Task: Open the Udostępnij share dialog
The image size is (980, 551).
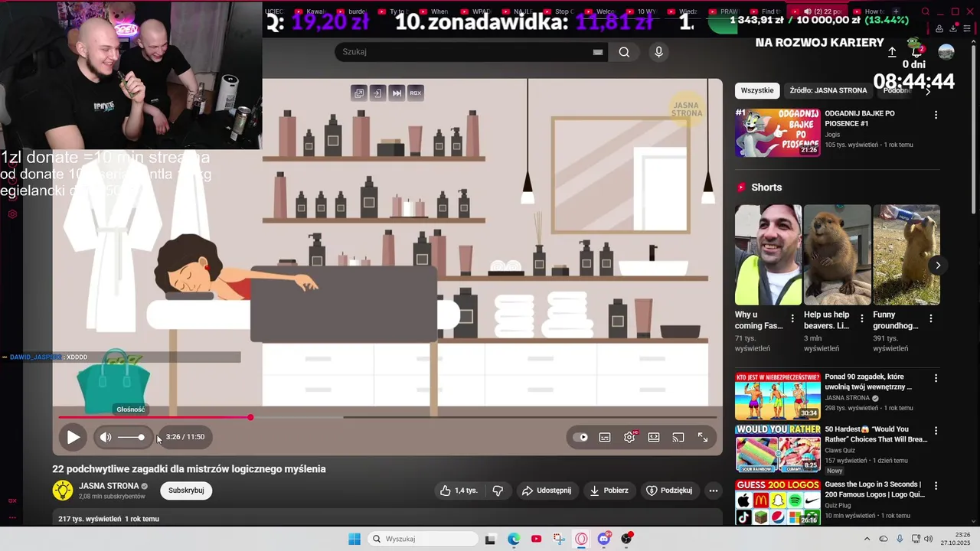Action: (x=547, y=491)
